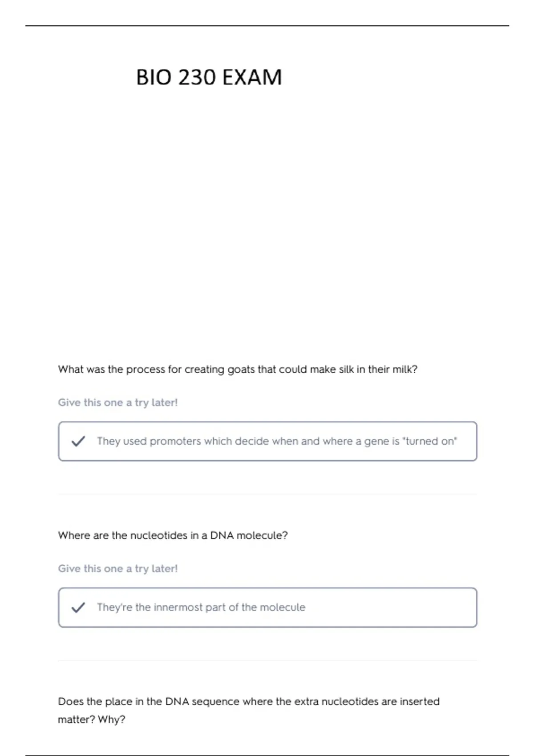Click the word "EXAM" in the page title
Screen dimensions: 534x756
[x=252, y=77]
